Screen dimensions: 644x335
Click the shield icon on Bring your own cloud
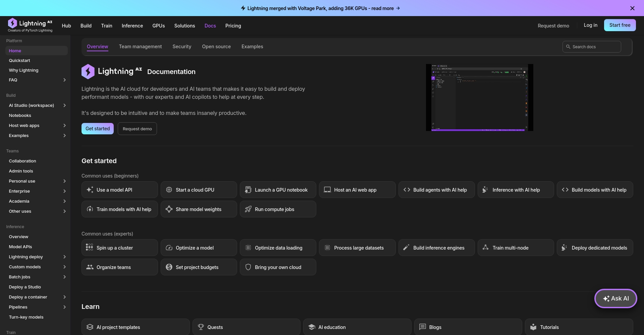tap(248, 267)
